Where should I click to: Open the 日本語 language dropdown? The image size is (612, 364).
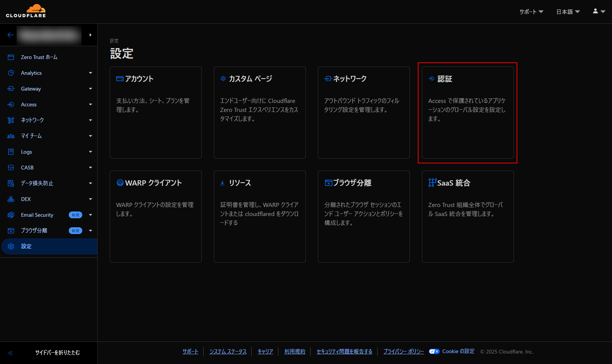tap(568, 12)
